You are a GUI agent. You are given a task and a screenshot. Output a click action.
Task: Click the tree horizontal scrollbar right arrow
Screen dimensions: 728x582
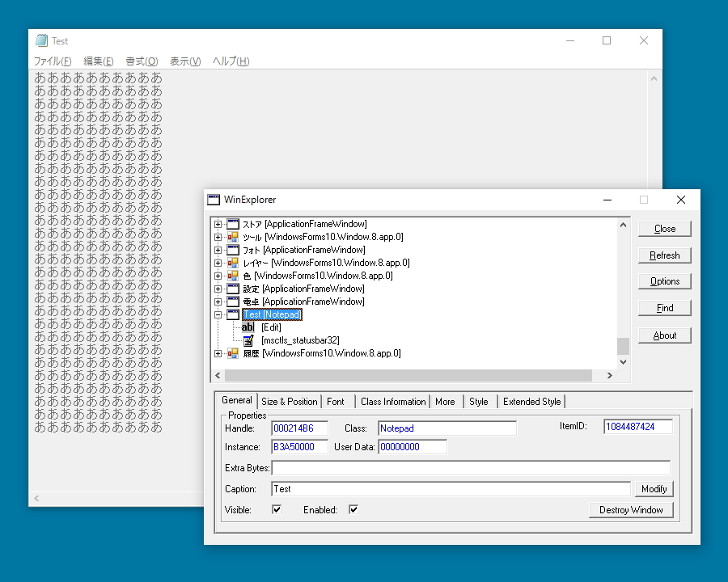point(610,375)
